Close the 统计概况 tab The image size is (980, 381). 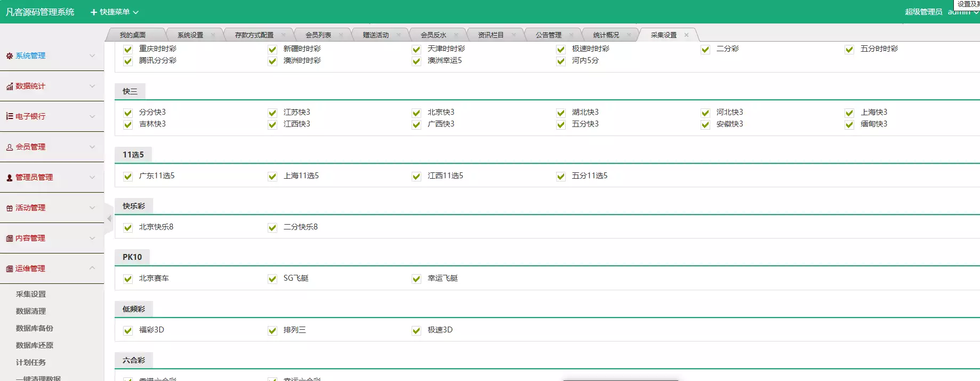click(x=629, y=35)
